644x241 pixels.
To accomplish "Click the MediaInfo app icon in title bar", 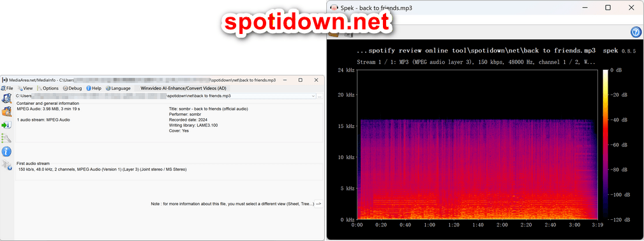I will click(5, 80).
